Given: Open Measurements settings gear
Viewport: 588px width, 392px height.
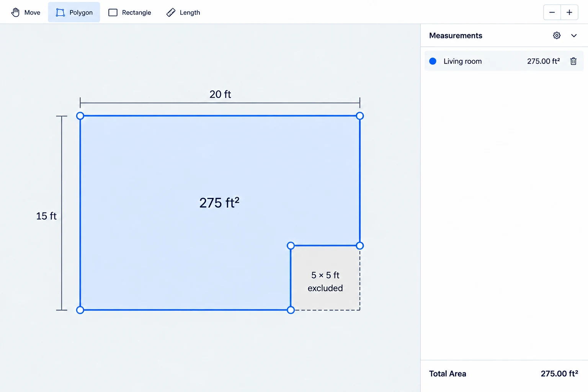Looking at the screenshot, I should (x=557, y=36).
